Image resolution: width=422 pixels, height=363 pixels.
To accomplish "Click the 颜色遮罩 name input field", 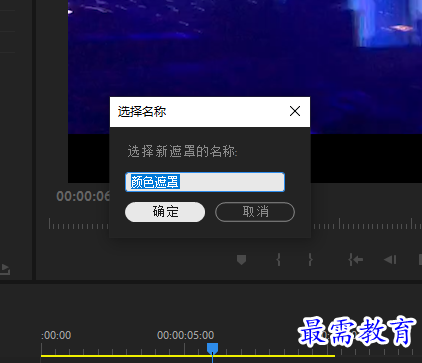I will 205,182.
